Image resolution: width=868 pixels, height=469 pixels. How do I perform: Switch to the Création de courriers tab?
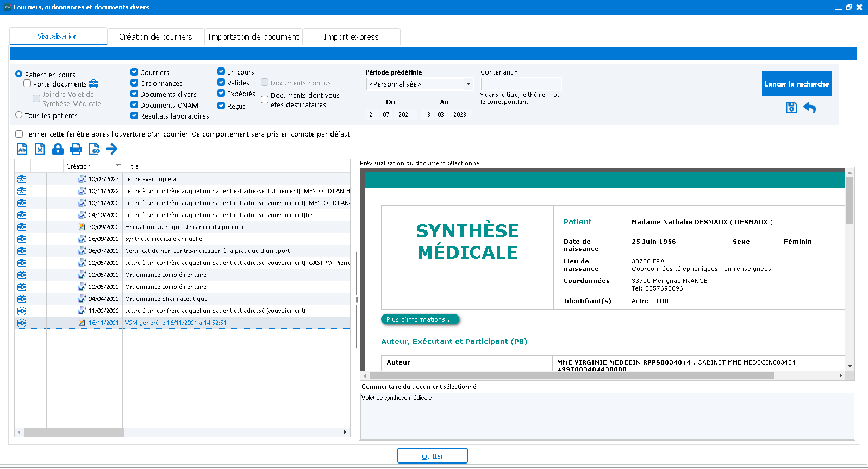coord(155,37)
